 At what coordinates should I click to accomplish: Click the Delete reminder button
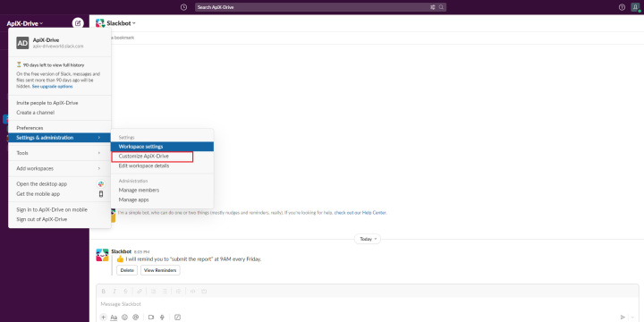pyautogui.click(x=127, y=270)
